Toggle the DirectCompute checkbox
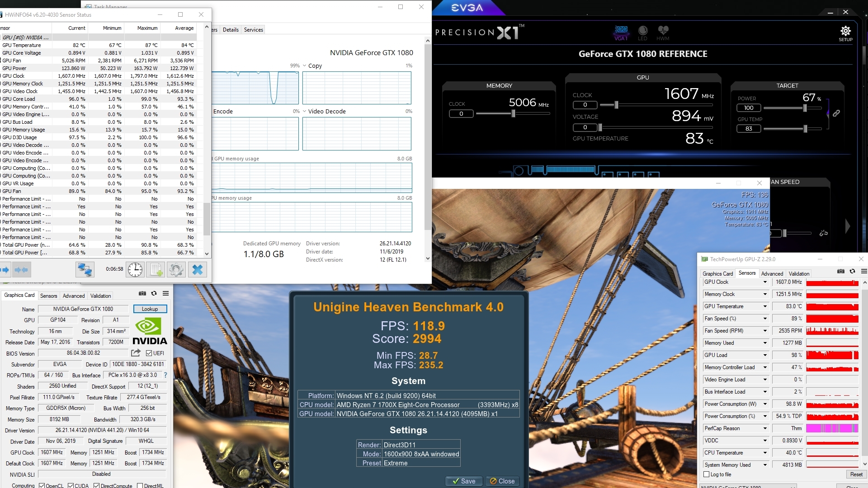868x488 pixels. click(96, 486)
